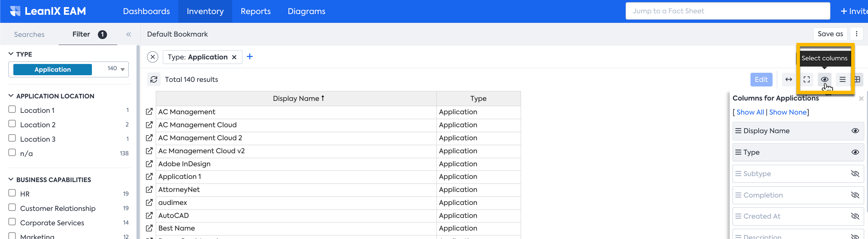Check the Location 1 checkbox
868x239 pixels.
[12, 110]
